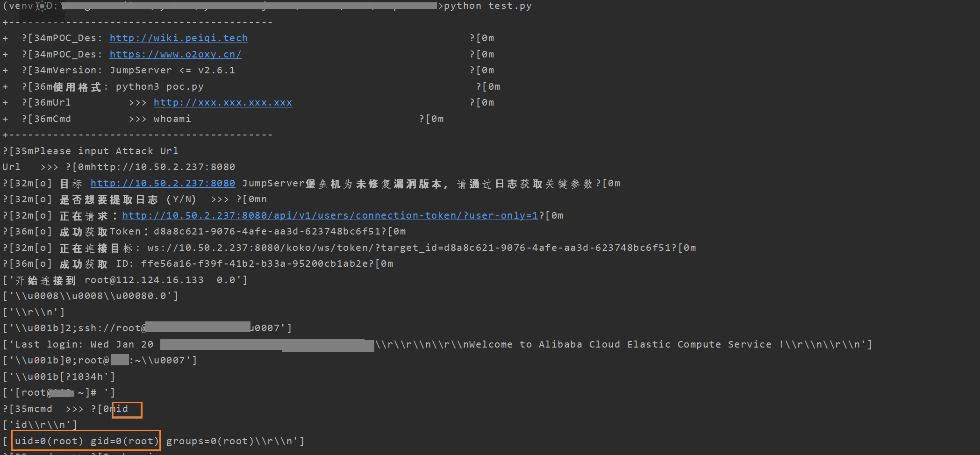Viewport: 980px width, 455px height.
Task: Click the 'python3 poc.py' usage text
Action: click(x=160, y=86)
